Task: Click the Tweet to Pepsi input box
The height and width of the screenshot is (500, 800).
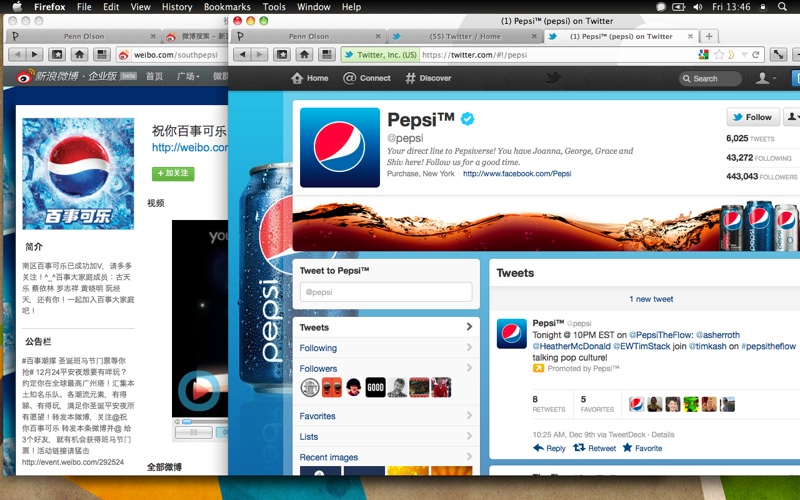Action: (x=386, y=292)
